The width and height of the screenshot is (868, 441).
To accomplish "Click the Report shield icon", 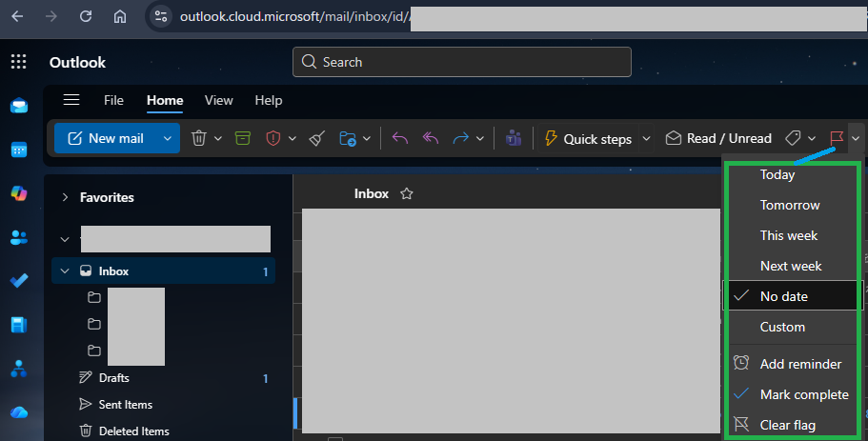I will coord(273,138).
